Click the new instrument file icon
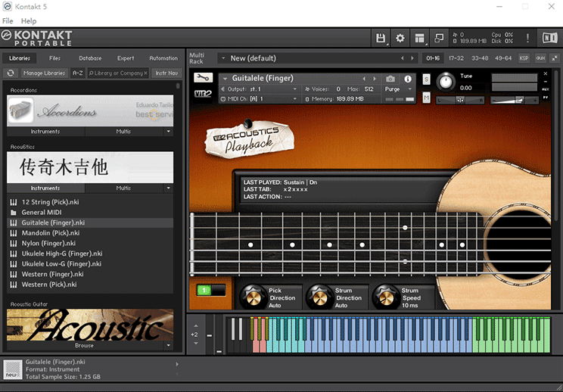The image size is (563, 392). click(x=13, y=369)
